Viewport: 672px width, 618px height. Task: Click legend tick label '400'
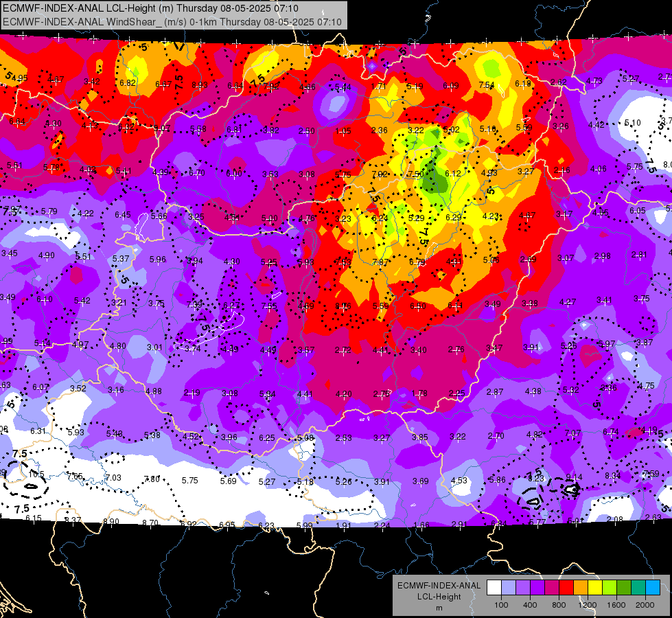(x=530, y=605)
